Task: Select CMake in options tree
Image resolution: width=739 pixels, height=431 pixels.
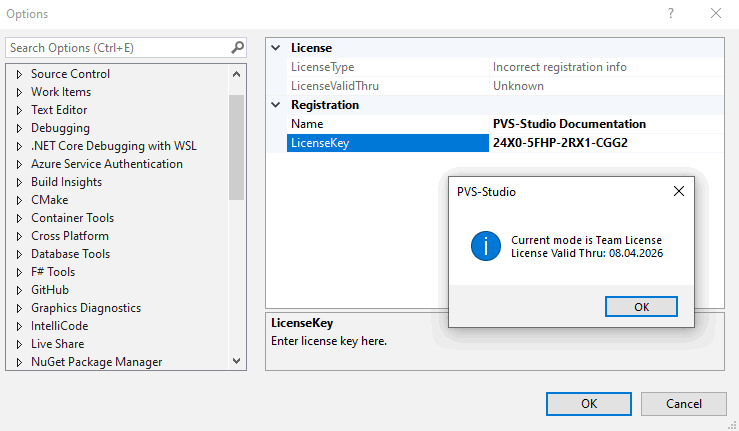Action: (x=49, y=200)
